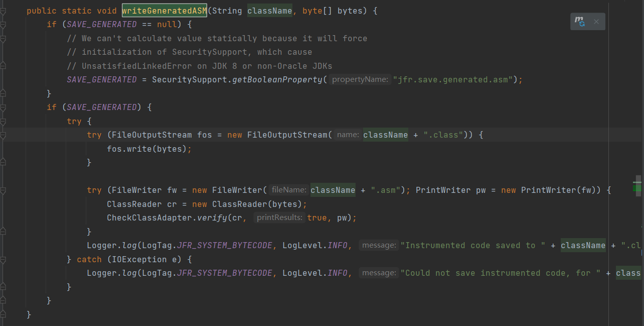Collapse the FileOutputStream try-with-resources block

tap(3, 135)
